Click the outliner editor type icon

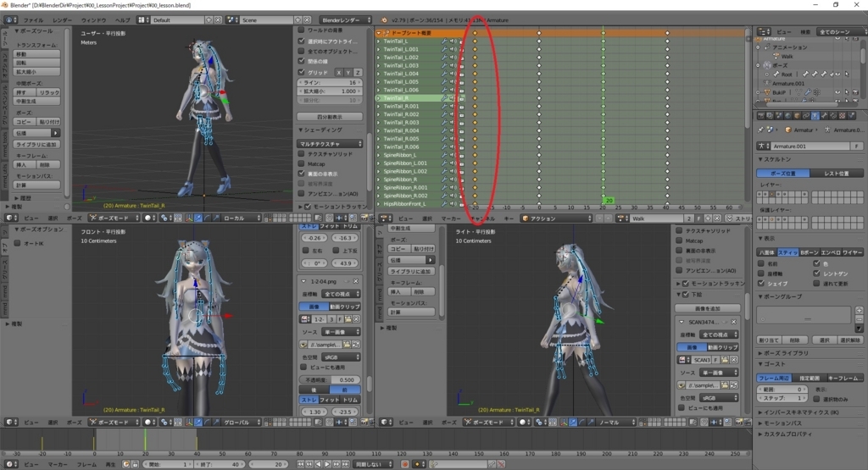click(764, 31)
